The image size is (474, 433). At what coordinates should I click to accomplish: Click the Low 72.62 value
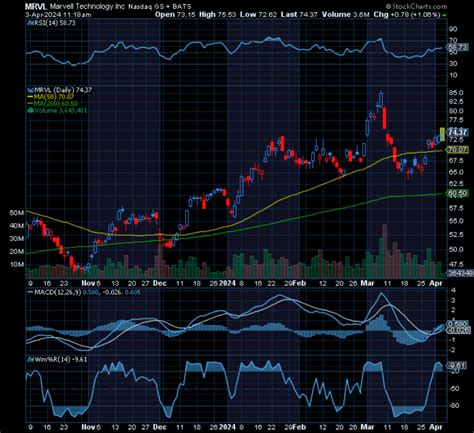tap(258, 15)
